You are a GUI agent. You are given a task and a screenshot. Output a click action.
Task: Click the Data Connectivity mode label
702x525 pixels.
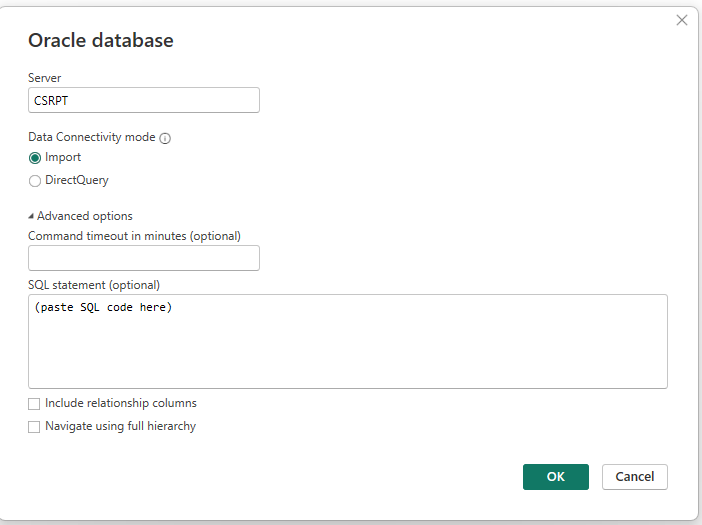tap(92, 137)
